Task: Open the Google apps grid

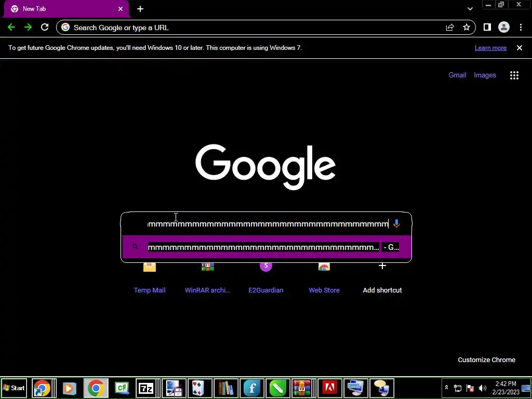Action: (514, 75)
